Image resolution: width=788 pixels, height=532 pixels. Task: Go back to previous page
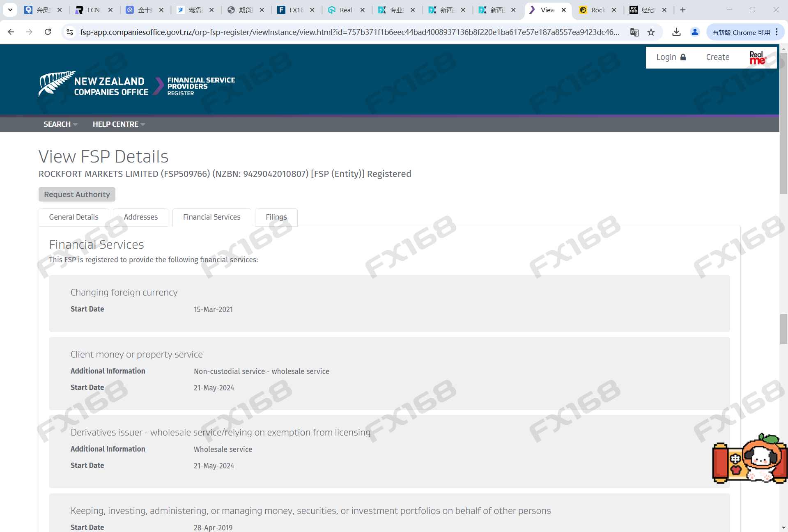coord(11,32)
